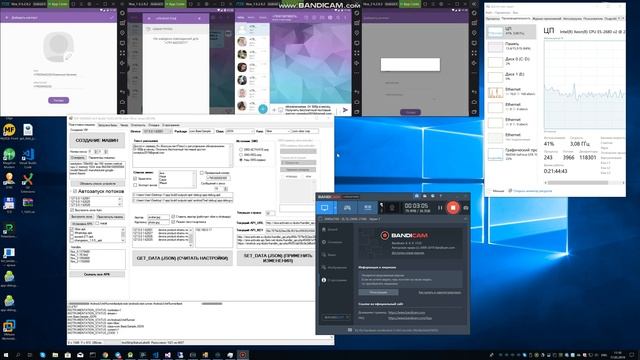Click the message text area in bot tool

[182, 155]
